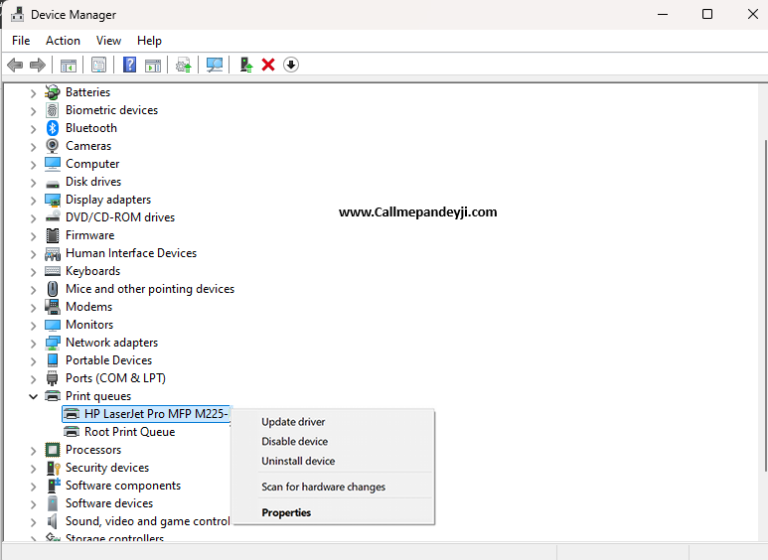Click the Scan for hardware changes monitor icon
The image size is (768, 560).
[214, 65]
